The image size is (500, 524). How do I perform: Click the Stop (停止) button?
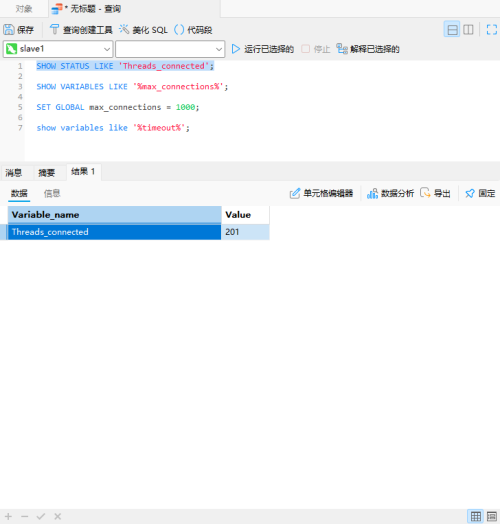point(316,49)
